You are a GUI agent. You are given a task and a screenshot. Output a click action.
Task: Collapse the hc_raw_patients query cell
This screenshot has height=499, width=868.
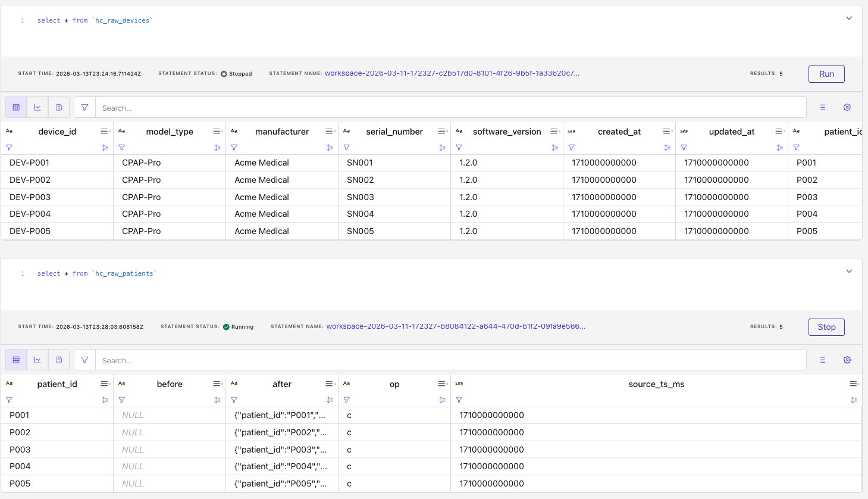pyautogui.click(x=849, y=272)
